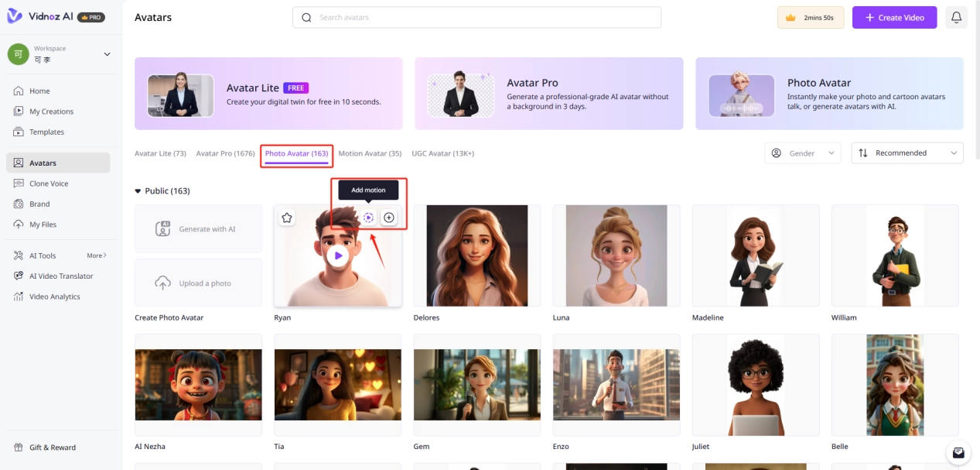Viewport: 980px width, 470px height.
Task: Go to Video Analytics
Action: tap(54, 297)
